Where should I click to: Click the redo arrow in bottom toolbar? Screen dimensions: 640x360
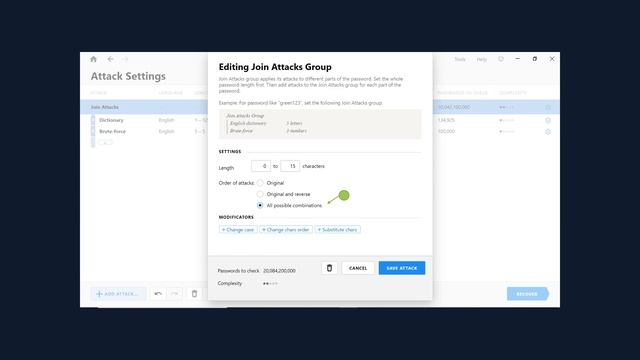tap(174, 293)
